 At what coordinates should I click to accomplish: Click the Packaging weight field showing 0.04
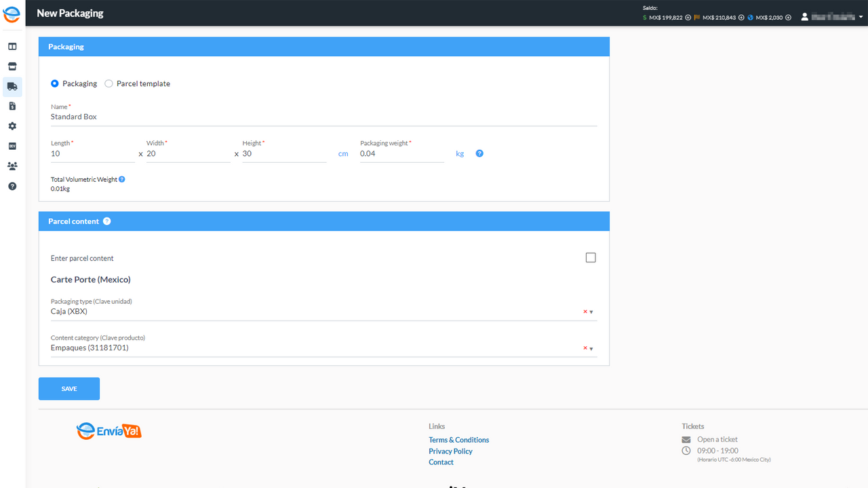[x=402, y=154]
